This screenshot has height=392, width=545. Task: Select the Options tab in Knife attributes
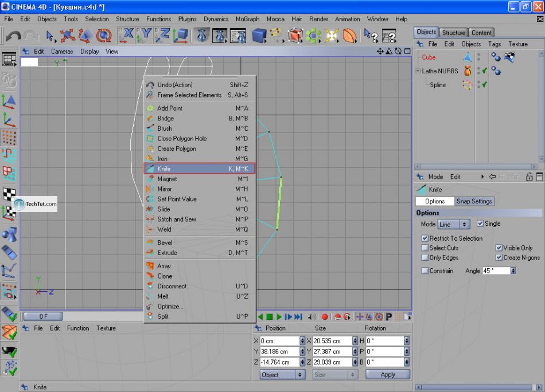pyautogui.click(x=435, y=201)
